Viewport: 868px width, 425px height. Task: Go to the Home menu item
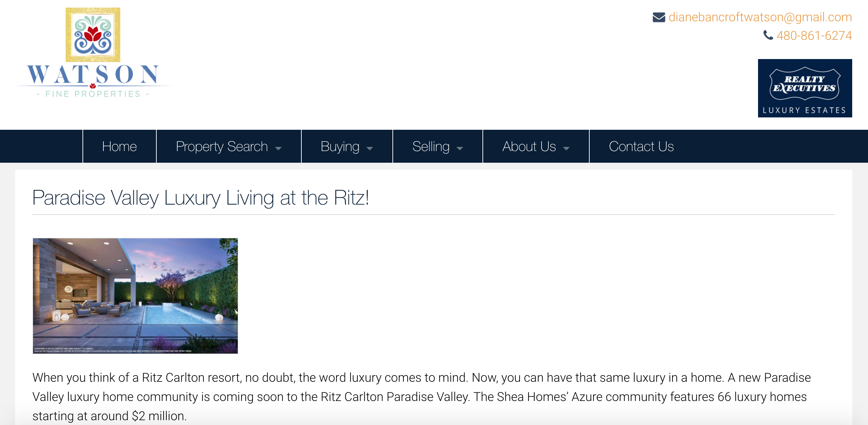119,146
